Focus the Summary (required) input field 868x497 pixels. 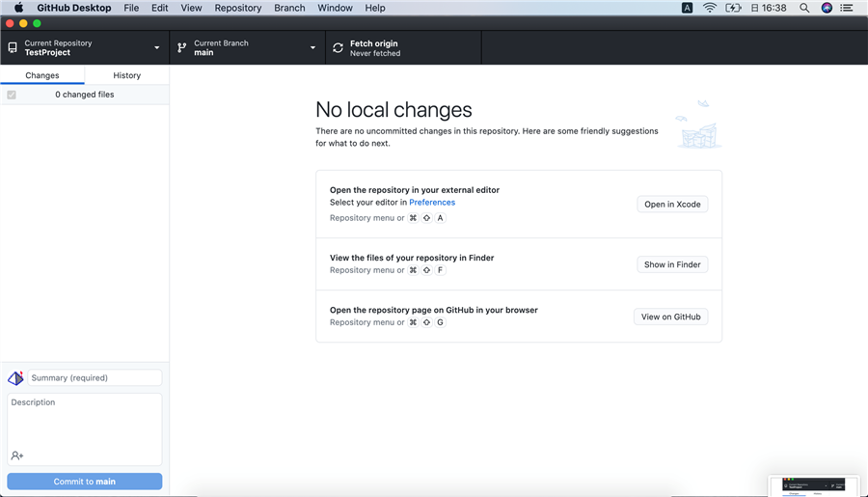95,378
